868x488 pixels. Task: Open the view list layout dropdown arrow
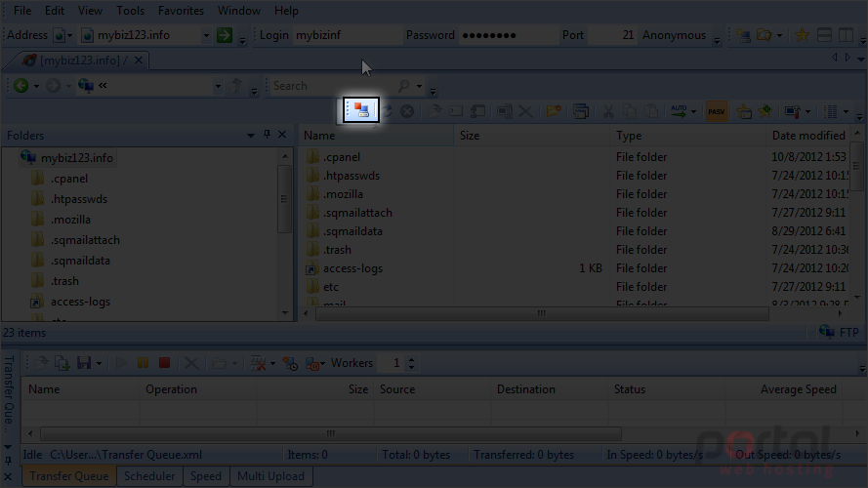click(846, 112)
